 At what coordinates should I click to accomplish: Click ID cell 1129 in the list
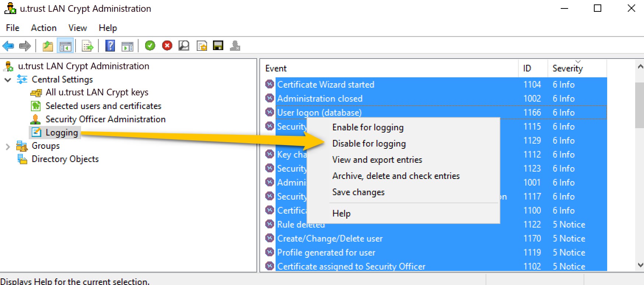[x=532, y=141]
